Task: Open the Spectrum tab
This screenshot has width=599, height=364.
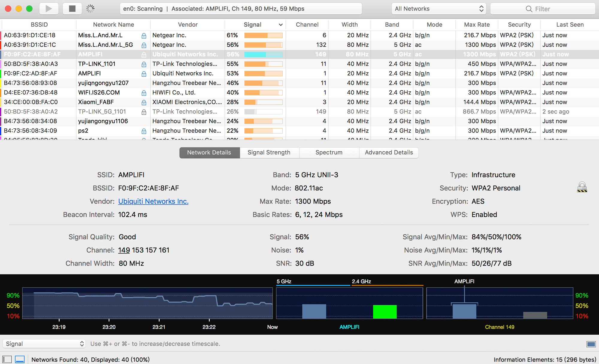Action: pos(329,152)
